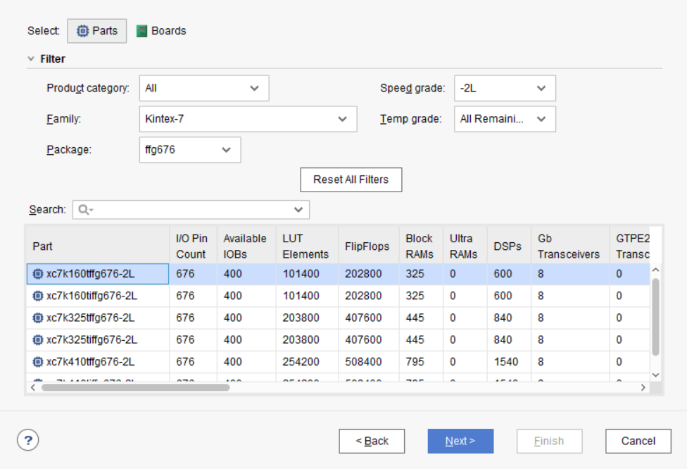Click the help question mark icon
688x470 pixels.
tap(28, 440)
